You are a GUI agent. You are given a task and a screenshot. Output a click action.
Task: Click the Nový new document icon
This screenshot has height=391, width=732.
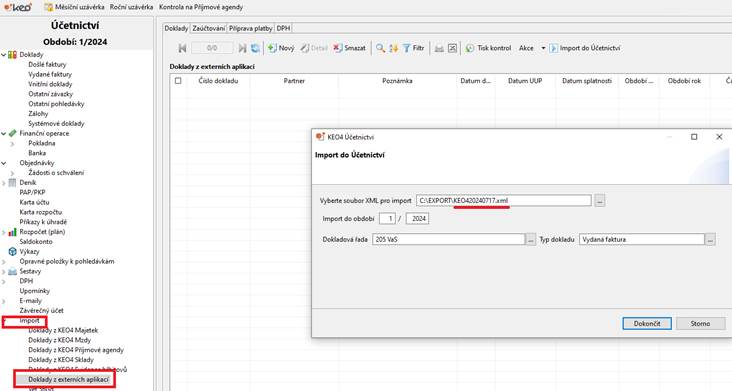(x=272, y=48)
